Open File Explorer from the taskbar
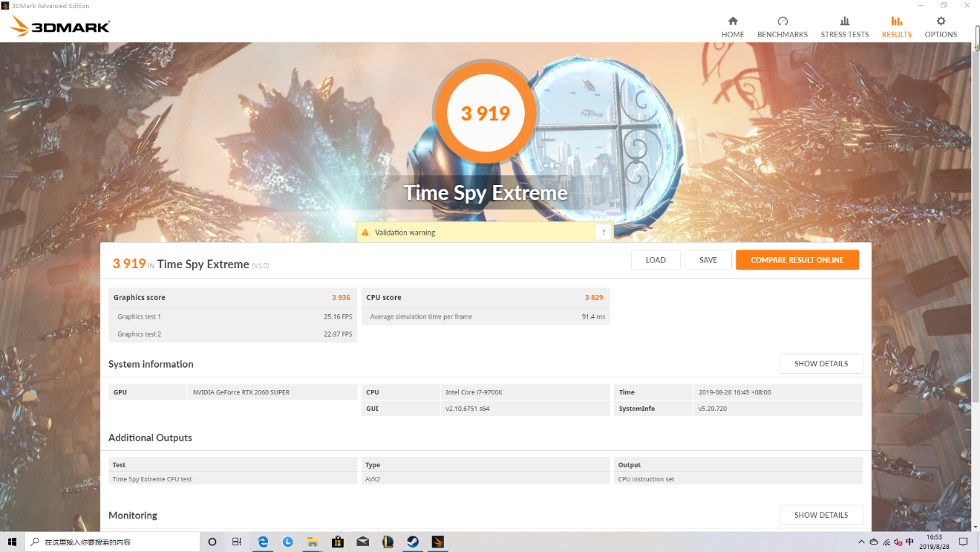This screenshot has height=552, width=980. coord(313,542)
